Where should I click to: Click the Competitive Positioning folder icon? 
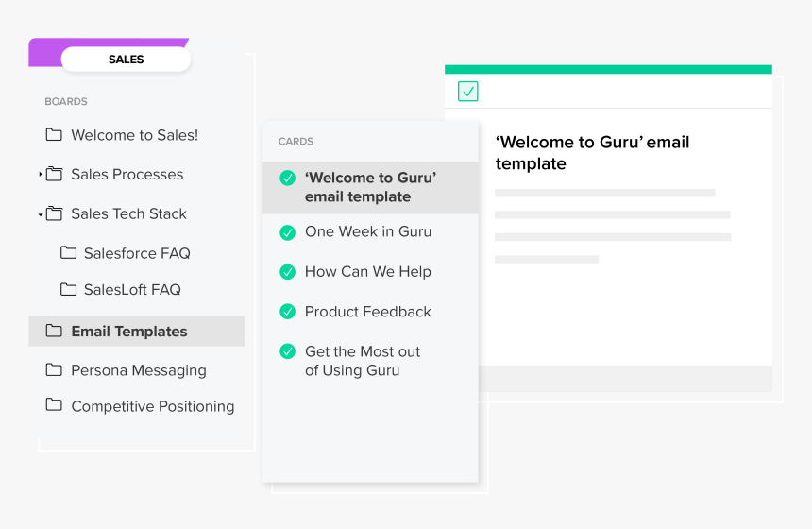click(54, 405)
